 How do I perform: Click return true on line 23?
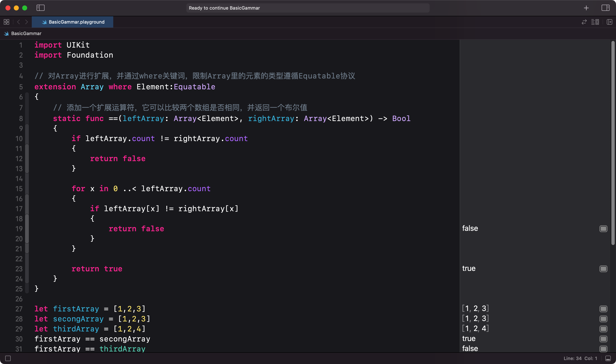97,269
